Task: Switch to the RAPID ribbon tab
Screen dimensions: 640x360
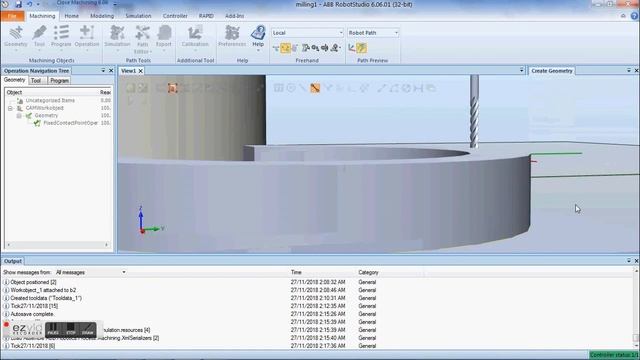Action: 206,16
